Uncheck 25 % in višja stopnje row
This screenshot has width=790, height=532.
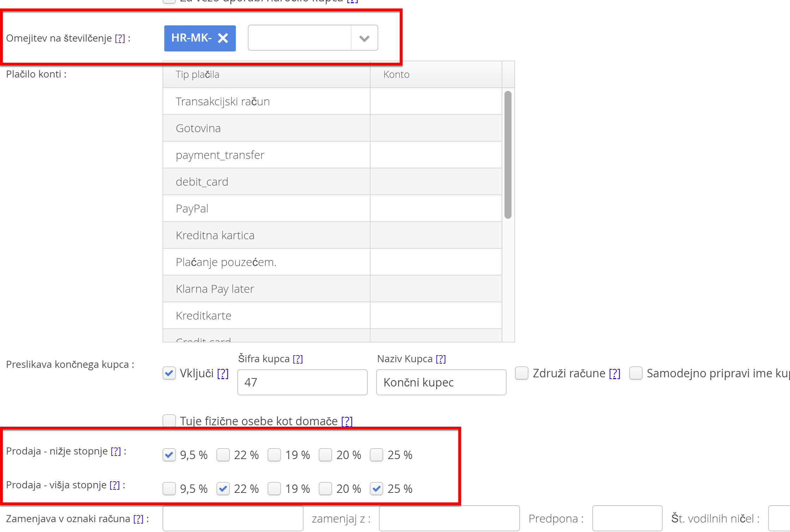(376, 489)
